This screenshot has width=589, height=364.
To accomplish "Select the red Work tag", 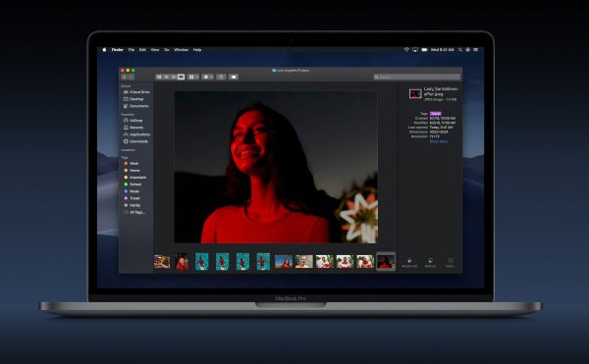I will [x=132, y=163].
